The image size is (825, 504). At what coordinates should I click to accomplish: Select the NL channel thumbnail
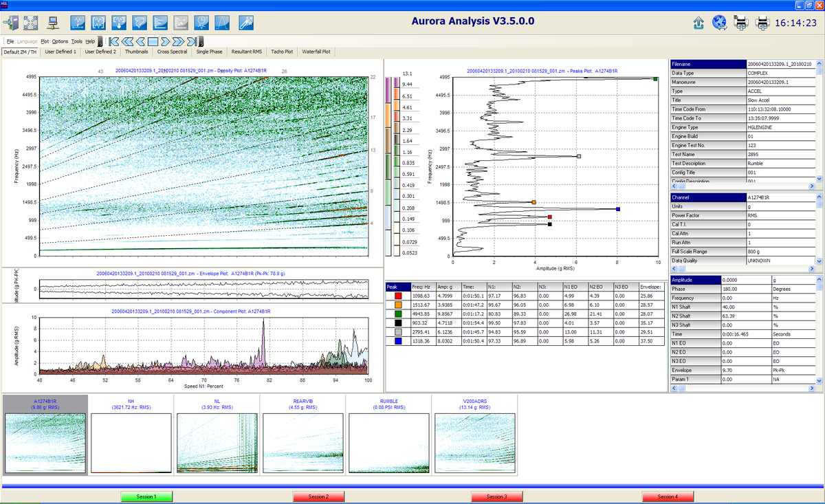pyautogui.click(x=217, y=434)
